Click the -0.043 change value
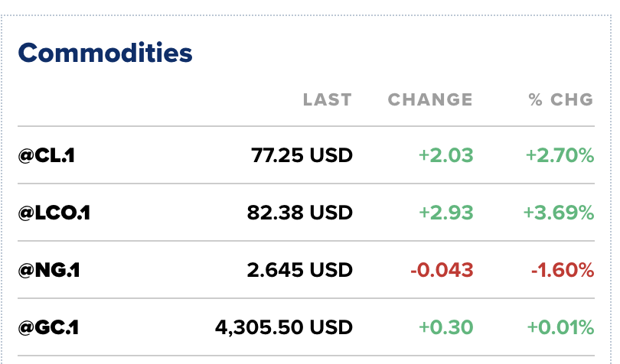 442,271
